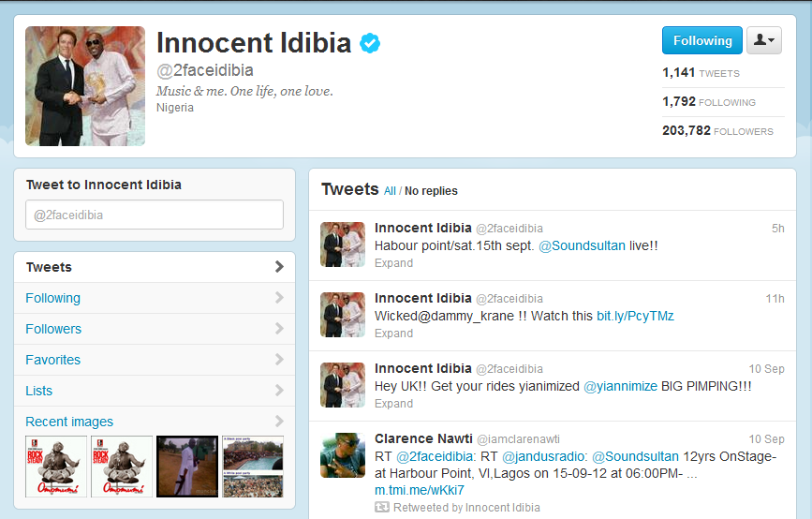
Task: Expand the Habour point/sat.15th sept tweet
Action: [x=393, y=263]
